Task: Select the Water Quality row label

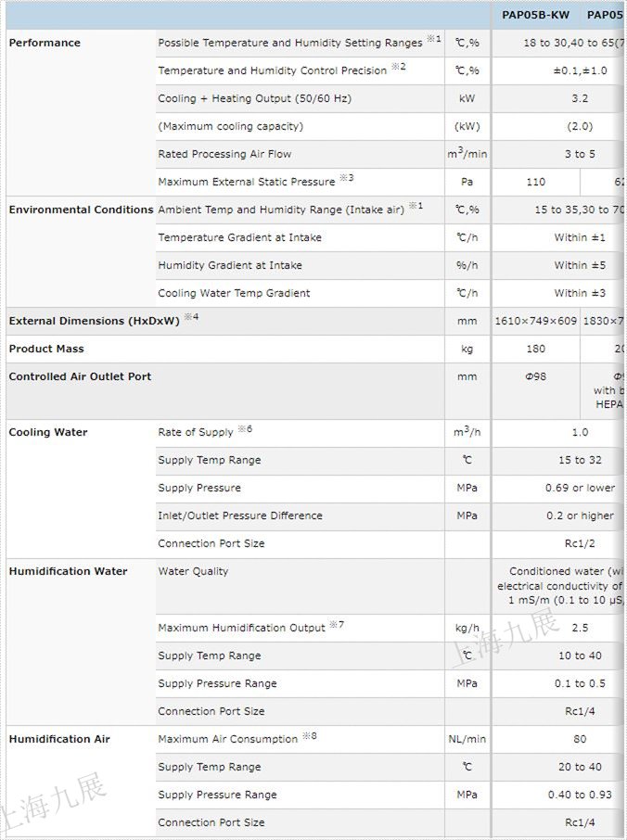Action: click(193, 571)
